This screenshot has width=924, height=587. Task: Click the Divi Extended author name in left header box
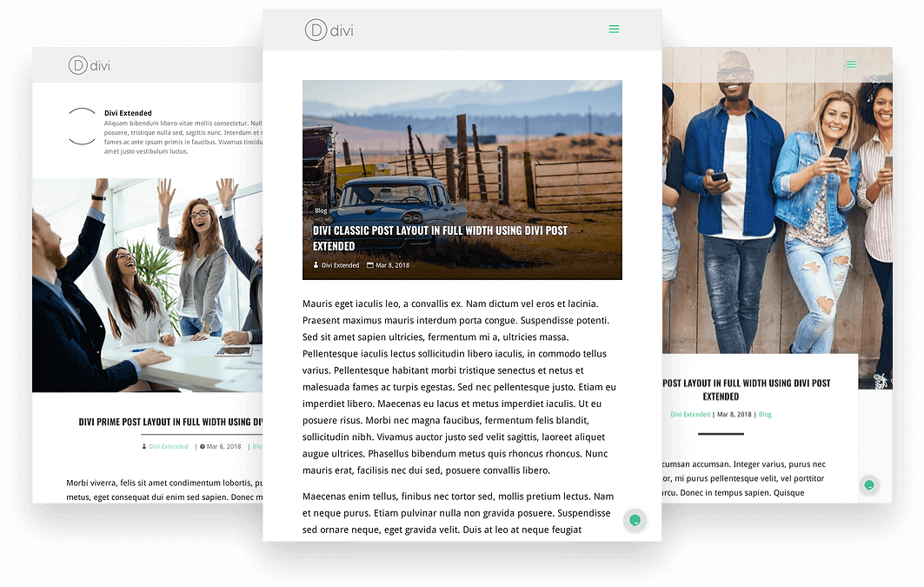pyautogui.click(x=128, y=113)
